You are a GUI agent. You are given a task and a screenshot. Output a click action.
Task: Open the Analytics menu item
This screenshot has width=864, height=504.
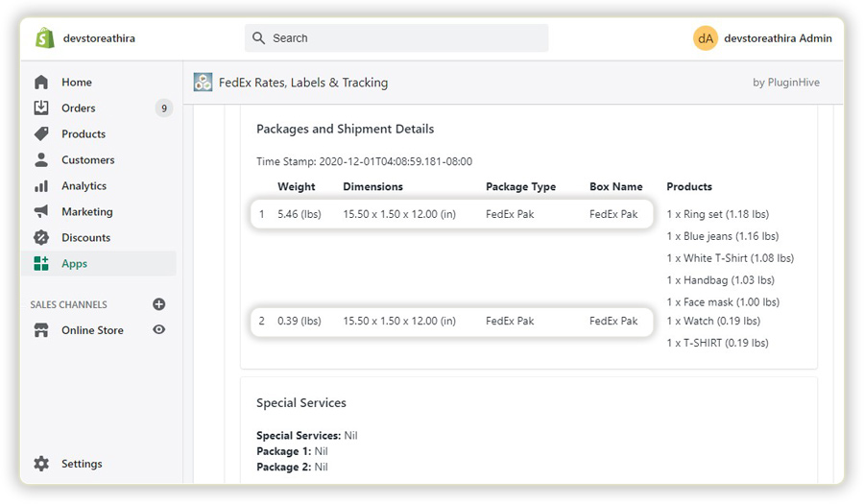[84, 185]
